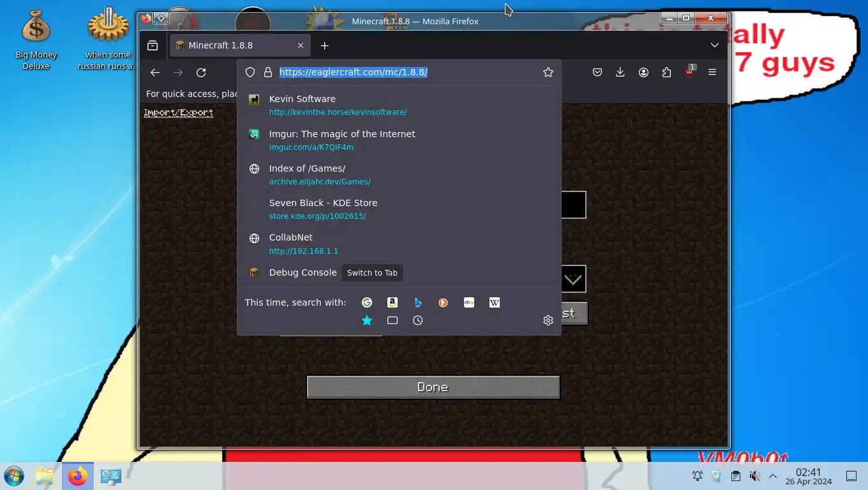Open the file manager from taskbar
The image size is (868, 490).
tap(45, 476)
